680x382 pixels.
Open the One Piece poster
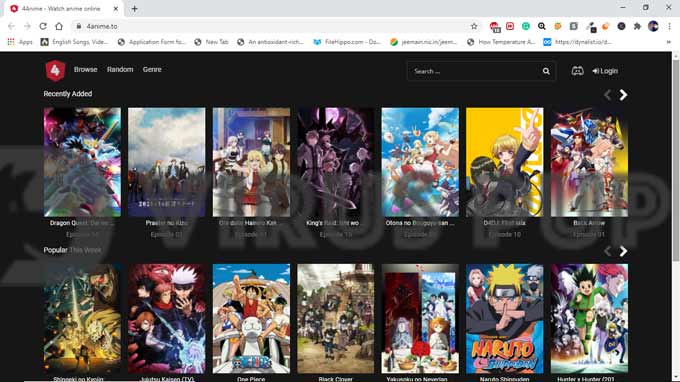(x=251, y=319)
